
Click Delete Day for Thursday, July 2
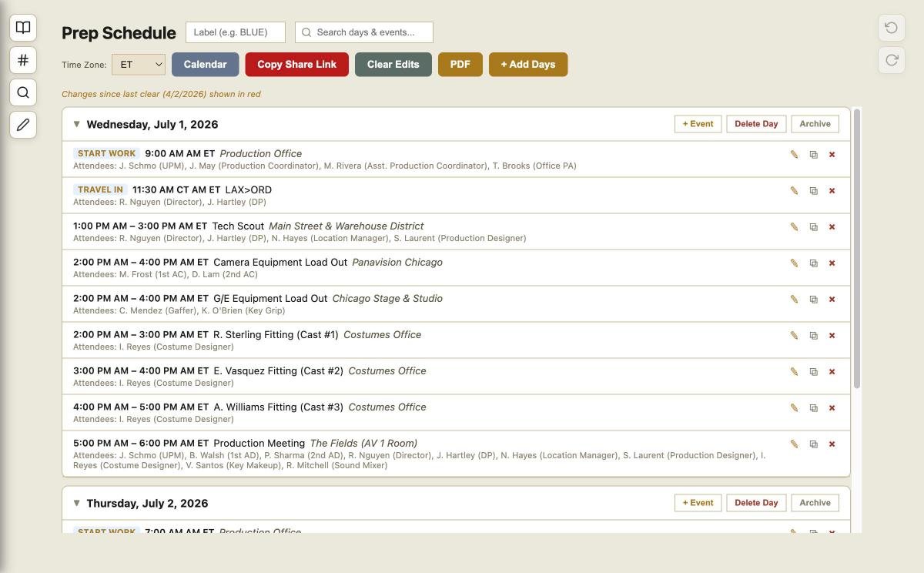pos(756,503)
